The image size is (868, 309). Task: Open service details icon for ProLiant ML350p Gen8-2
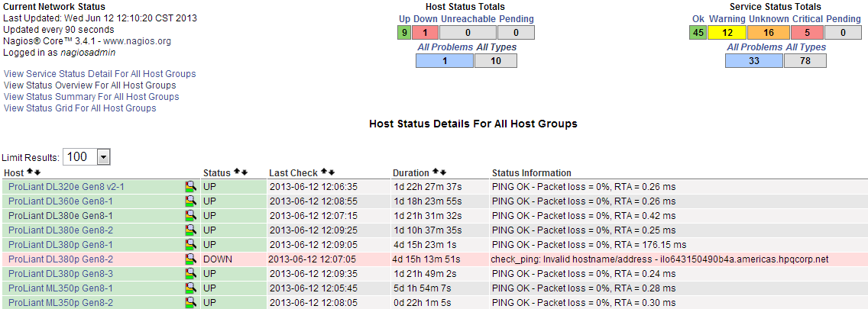191,302
